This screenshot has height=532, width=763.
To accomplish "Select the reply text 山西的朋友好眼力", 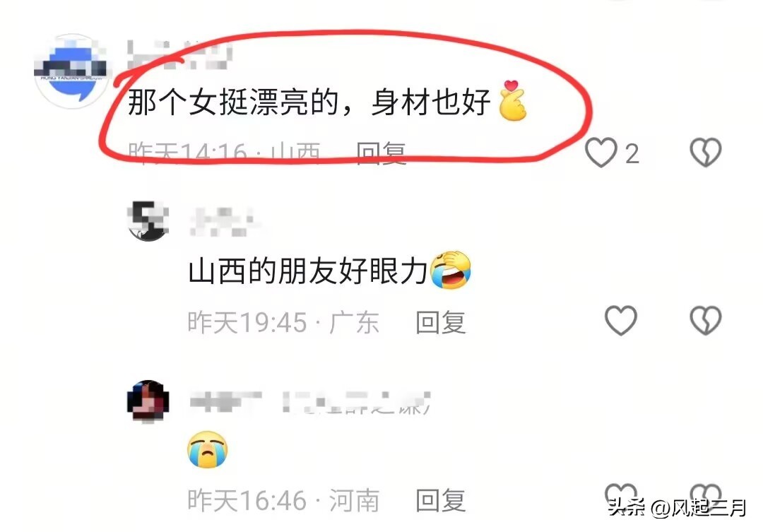I will pyautogui.click(x=308, y=271).
